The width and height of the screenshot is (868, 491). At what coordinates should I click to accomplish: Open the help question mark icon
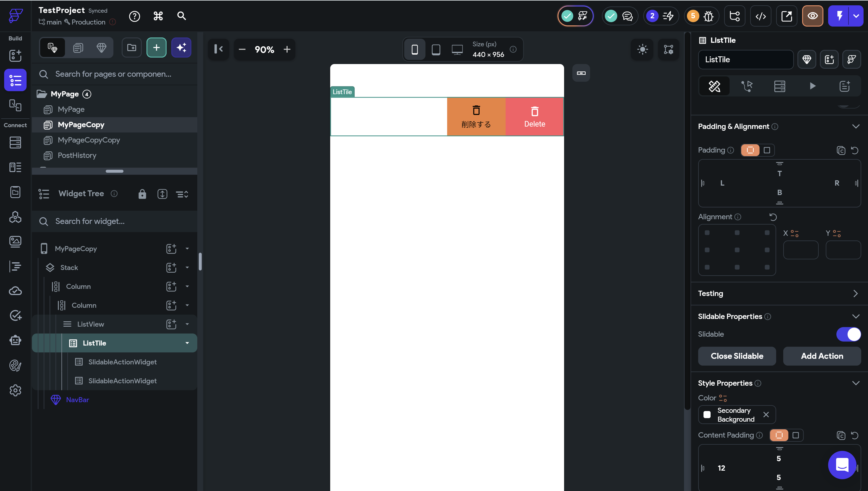(134, 16)
